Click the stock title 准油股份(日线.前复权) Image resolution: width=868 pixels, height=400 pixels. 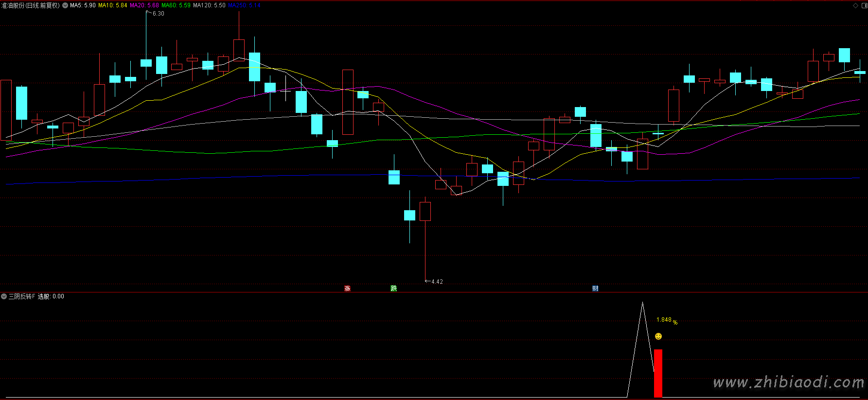[x=31, y=5]
